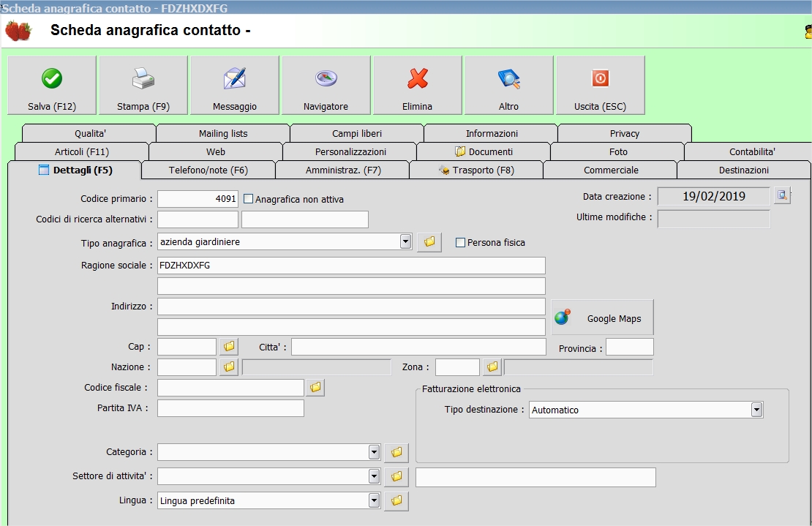Open Qualita' tab
Viewport: 812px width, 526px height.
[89, 133]
